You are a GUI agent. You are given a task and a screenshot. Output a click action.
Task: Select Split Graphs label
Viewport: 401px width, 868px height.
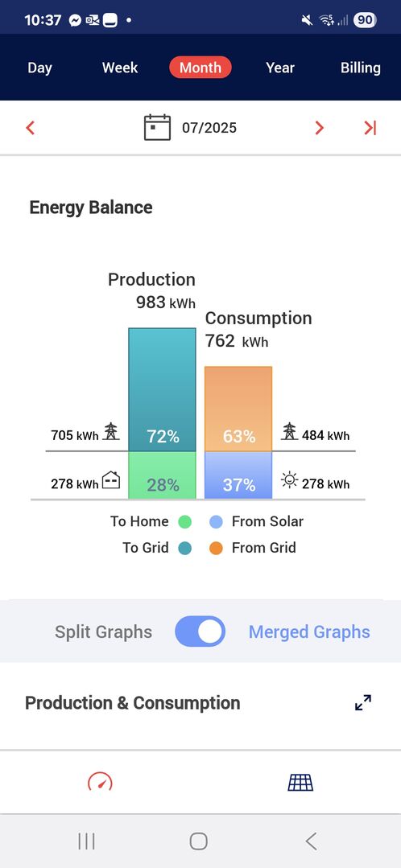(103, 631)
